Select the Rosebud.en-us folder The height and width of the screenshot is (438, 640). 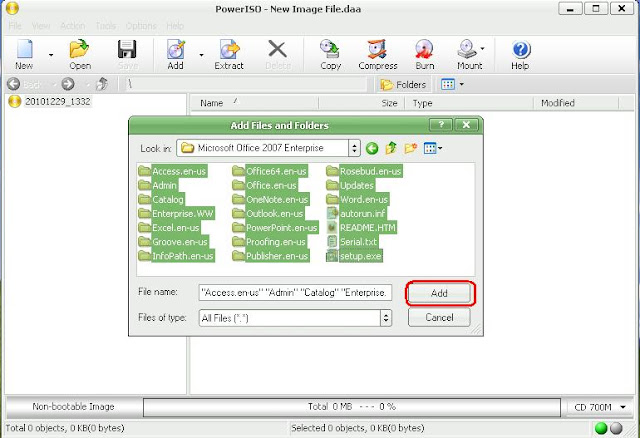click(x=364, y=171)
